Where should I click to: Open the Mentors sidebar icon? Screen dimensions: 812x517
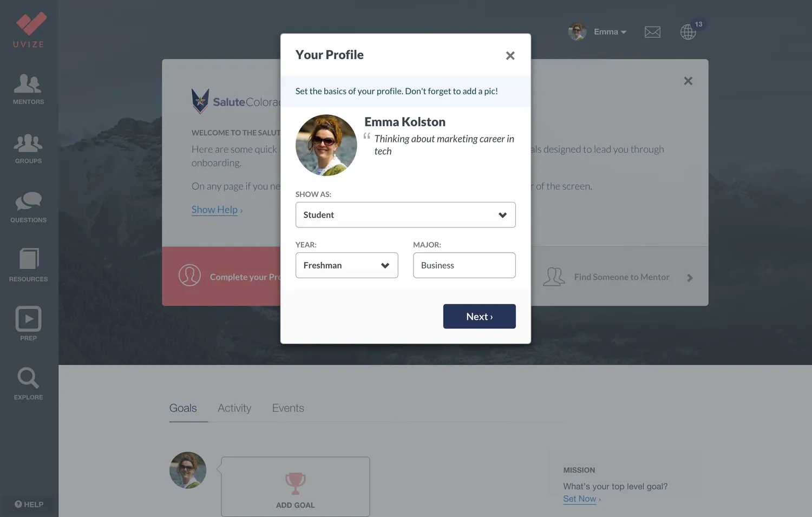[28, 84]
